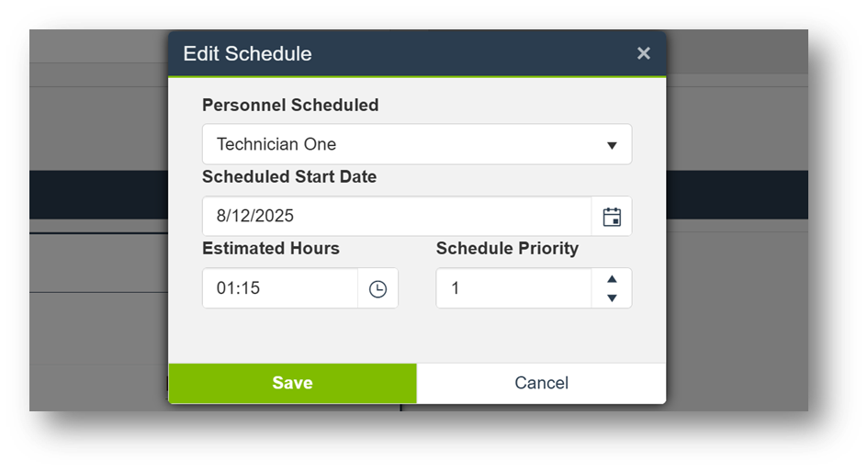Expand the Personnel Scheduled dropdown arrow
The height and width of the screenshot is (471, 868).
click(612, 145)
